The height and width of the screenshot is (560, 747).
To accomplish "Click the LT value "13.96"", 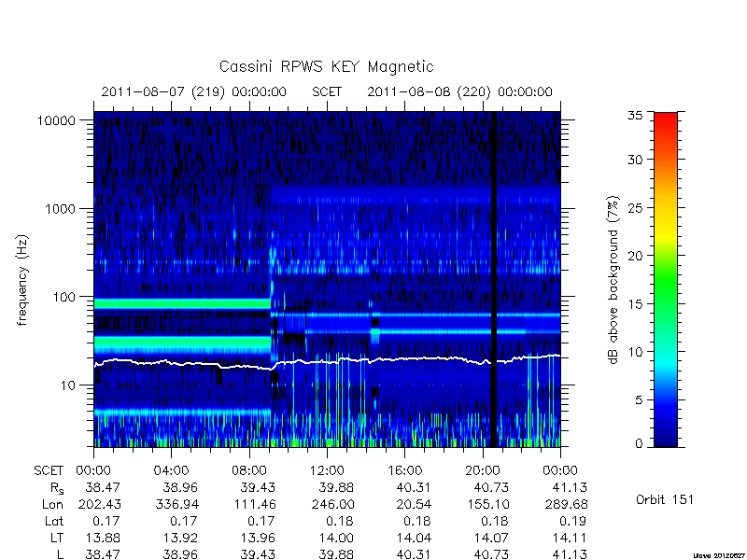I will coord(259,538).
